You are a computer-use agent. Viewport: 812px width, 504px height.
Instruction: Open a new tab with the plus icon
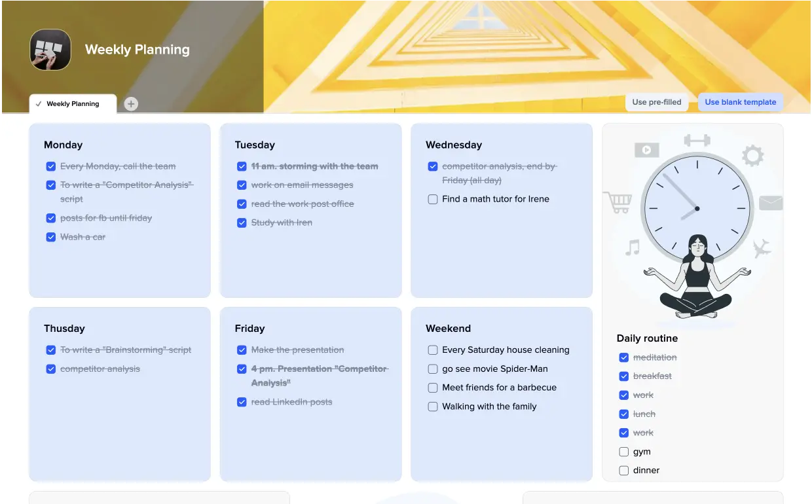click(130, 103)
